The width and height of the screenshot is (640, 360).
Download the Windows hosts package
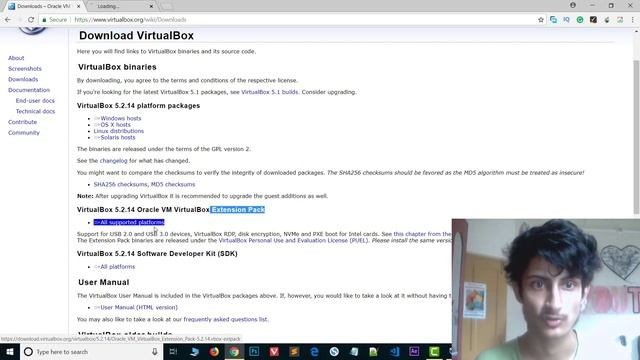tap(118, 118)
